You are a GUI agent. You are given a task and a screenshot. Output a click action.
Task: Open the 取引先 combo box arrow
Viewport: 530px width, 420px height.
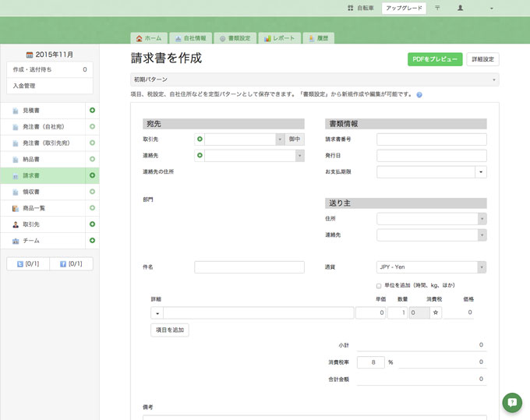tap(280, 139)
